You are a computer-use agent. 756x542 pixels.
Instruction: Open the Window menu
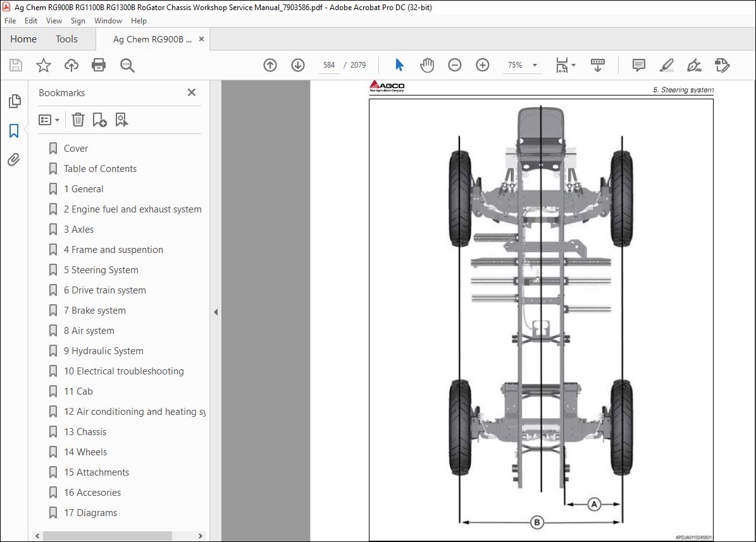(108, 21)
